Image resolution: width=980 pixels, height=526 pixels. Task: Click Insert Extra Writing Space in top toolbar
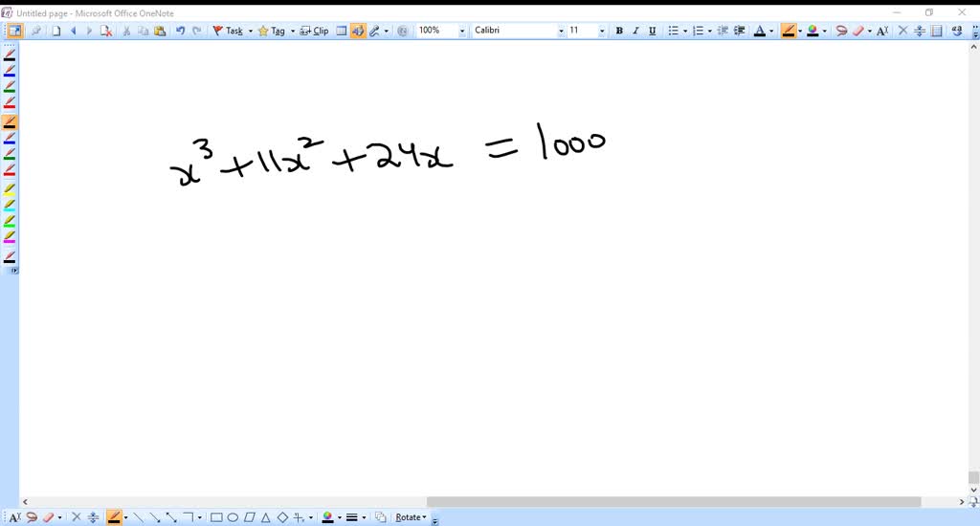[x=920, y=31]
